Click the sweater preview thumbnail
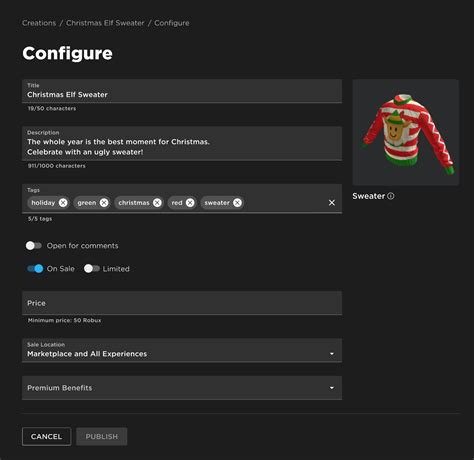This screenshot has height=460, width=474. pyautogui.click(x=406, y=132)
